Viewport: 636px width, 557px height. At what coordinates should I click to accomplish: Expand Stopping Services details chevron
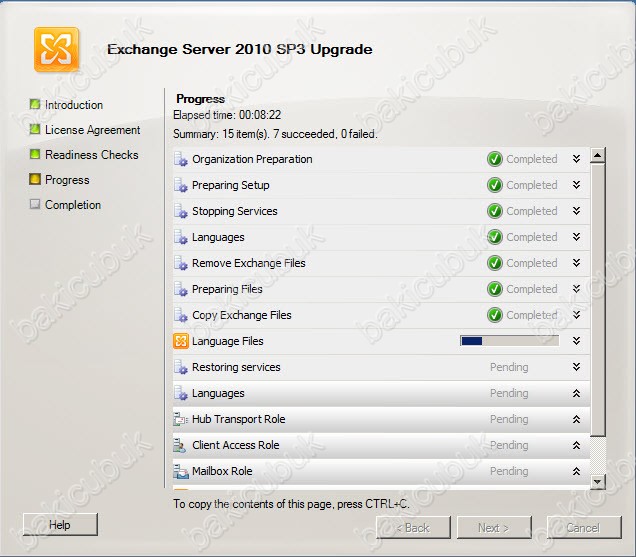click(x=576, y=211)
